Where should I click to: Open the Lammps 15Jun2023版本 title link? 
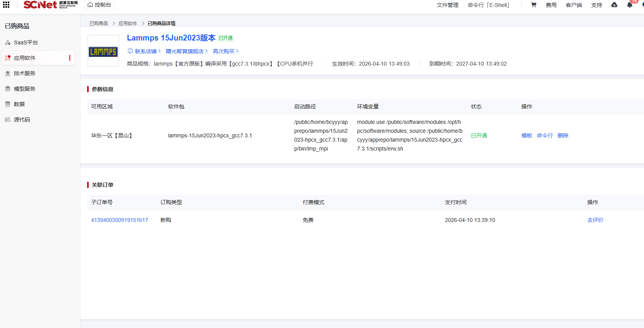pos(171,38)
